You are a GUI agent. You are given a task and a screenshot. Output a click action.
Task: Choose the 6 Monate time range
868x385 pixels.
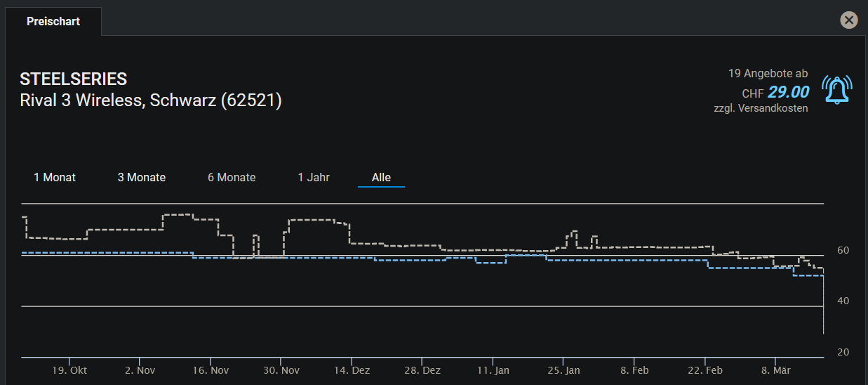[x=232, y=177]
